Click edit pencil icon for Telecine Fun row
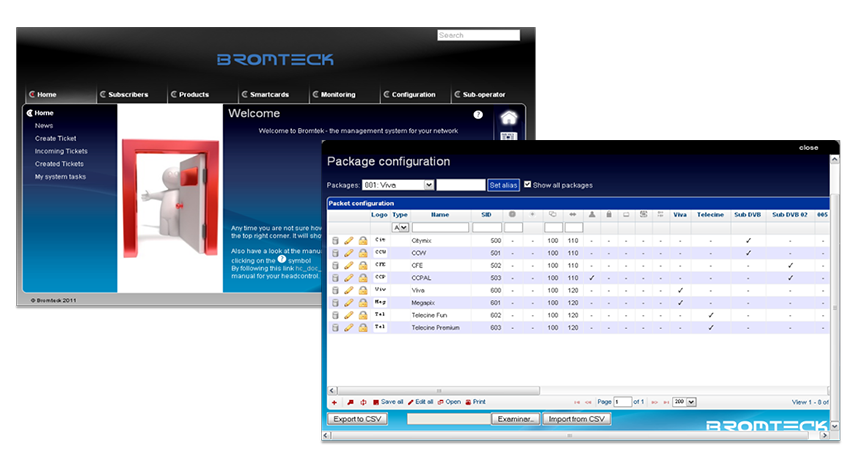The width and height of the screenshot is (860, 464). pyautogui.click(x=349, y=315)
